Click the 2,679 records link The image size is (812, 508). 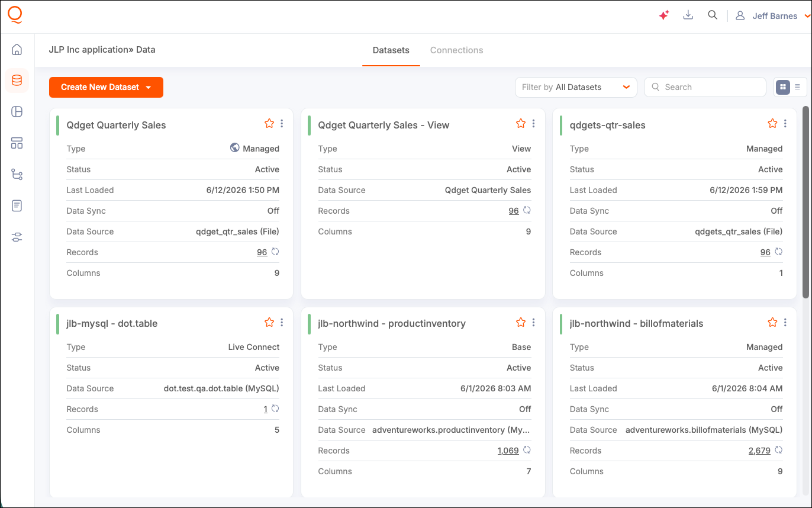click(x=759, y=451)
